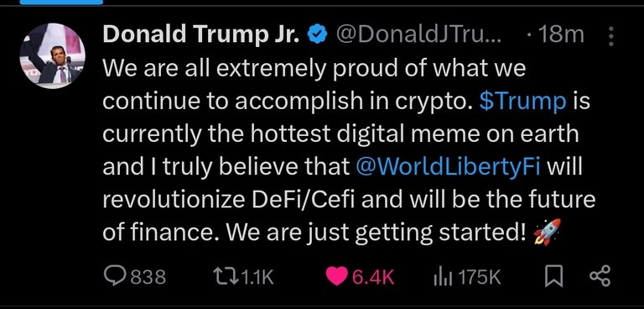
Task: Click the 6.4K likes count
Action: [373, 277]
